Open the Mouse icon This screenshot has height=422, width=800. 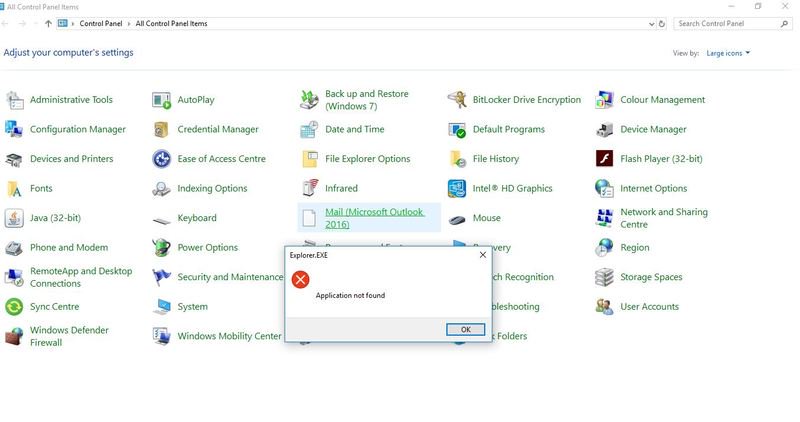point(457,220)
